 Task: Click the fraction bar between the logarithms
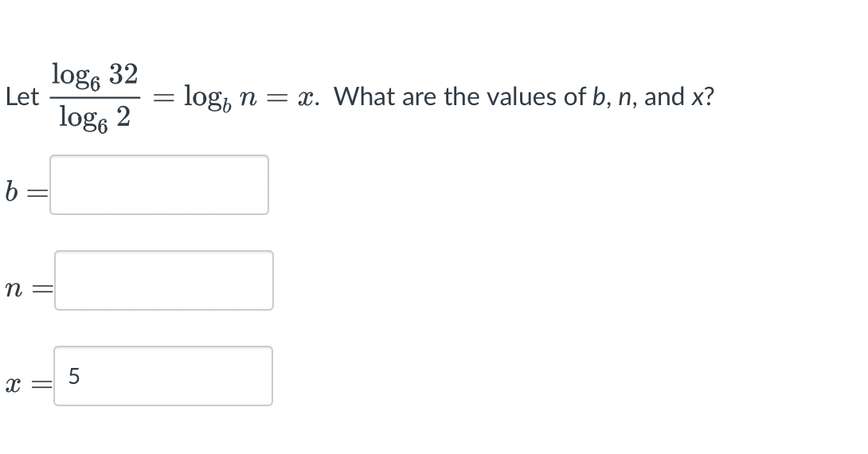tap(95, 97)
